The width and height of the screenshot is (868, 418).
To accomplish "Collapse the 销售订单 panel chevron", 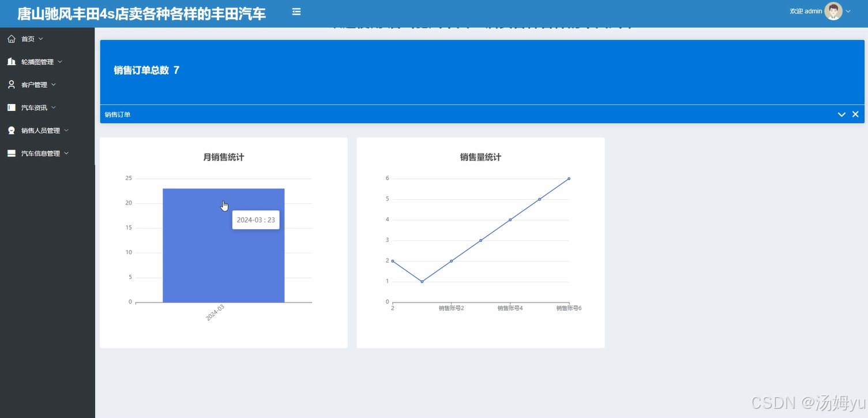I will click(841, 114).
